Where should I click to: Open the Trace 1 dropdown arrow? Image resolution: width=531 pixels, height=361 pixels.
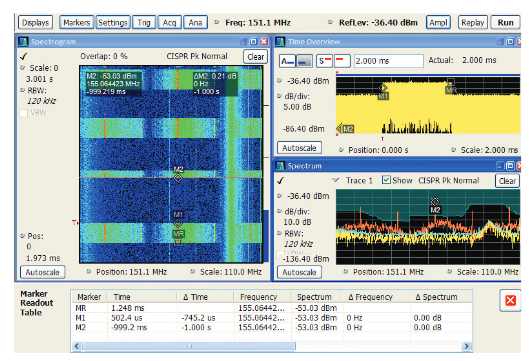[x=336, y=180]
